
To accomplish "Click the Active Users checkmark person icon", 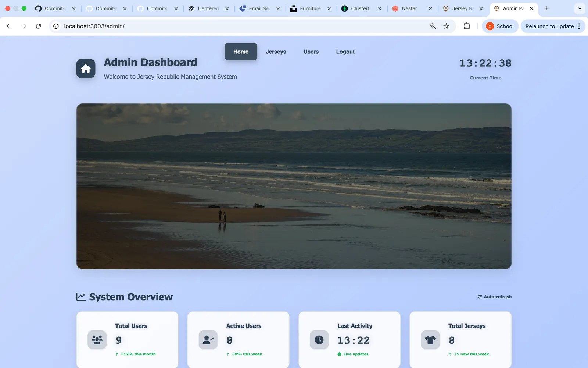I will (208, 340).
